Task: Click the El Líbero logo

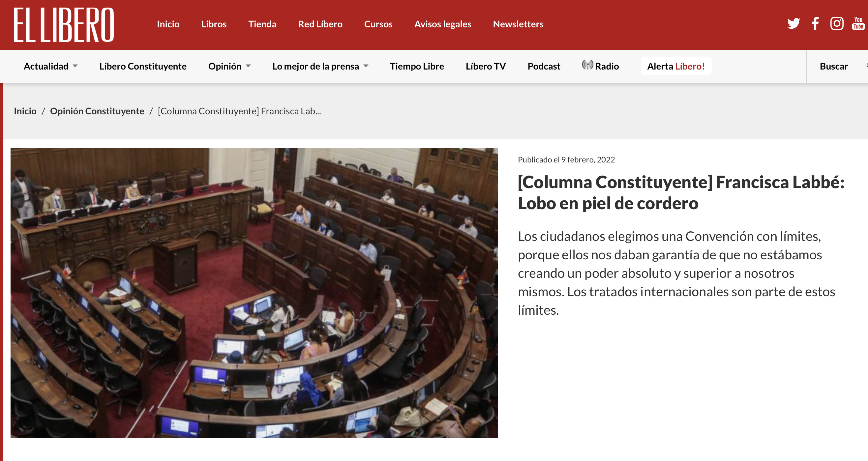Action: [x=64, y=25]
